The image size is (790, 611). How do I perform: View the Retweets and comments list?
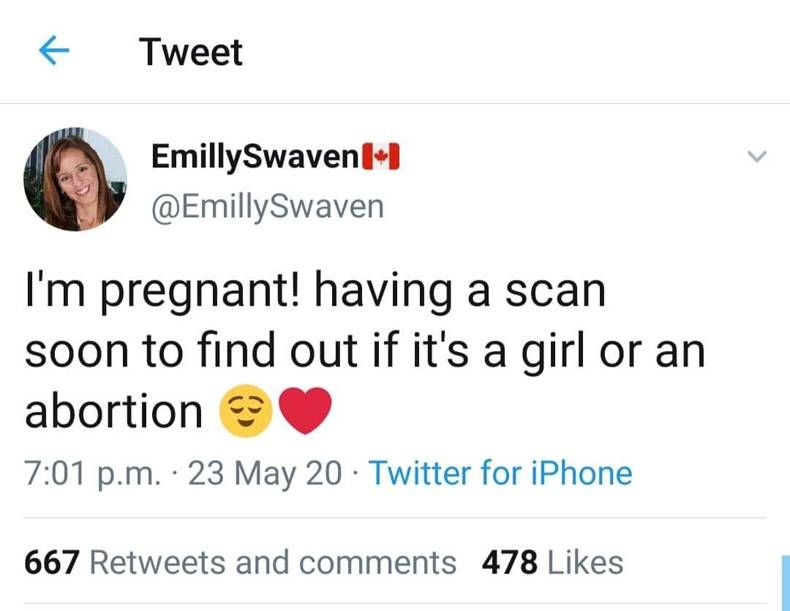(x=240, y=562)
